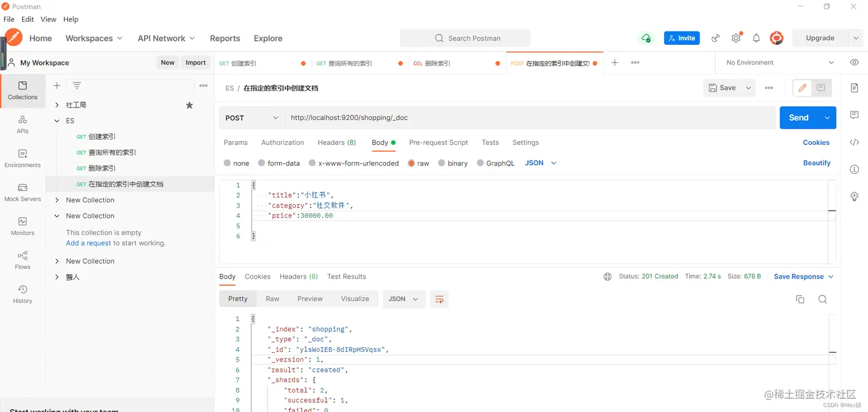
Task: Open the APIs sidebar section
Action: (22, 124)
